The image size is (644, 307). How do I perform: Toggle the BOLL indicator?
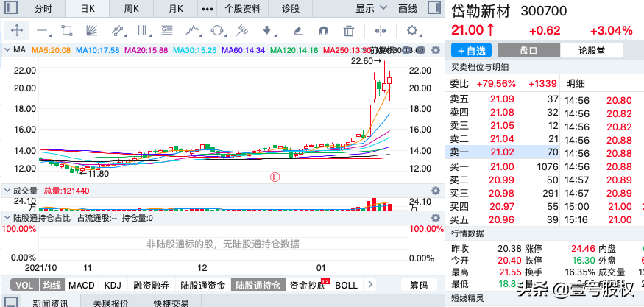click(x=346, y=285)
